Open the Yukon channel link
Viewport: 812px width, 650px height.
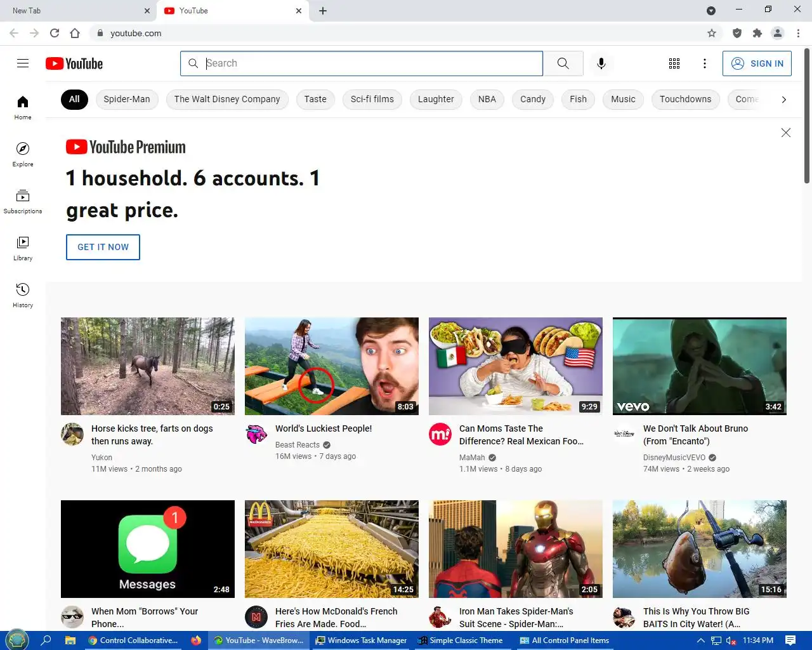(x=101, y=458)
